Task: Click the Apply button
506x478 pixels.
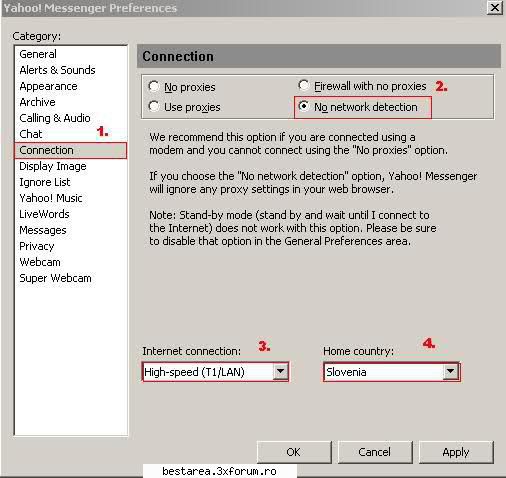Action: click(x=456, y=452)
